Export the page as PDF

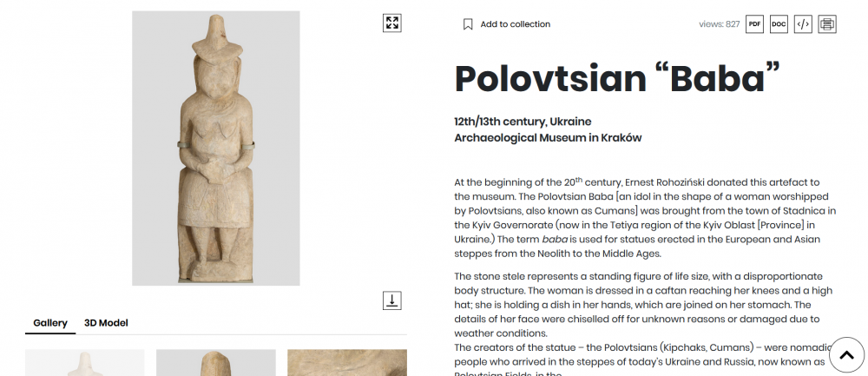tap(755, 24)
